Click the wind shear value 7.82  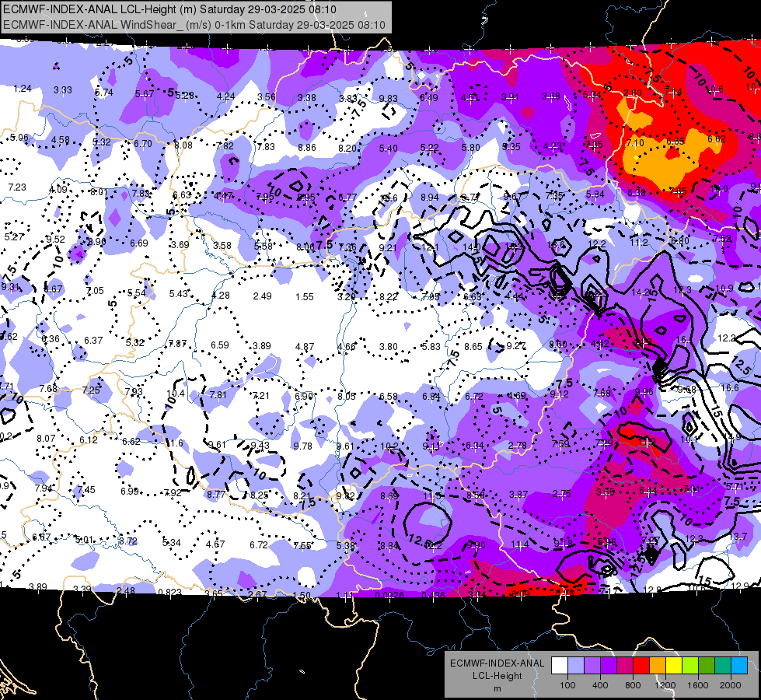click(225, 145)
